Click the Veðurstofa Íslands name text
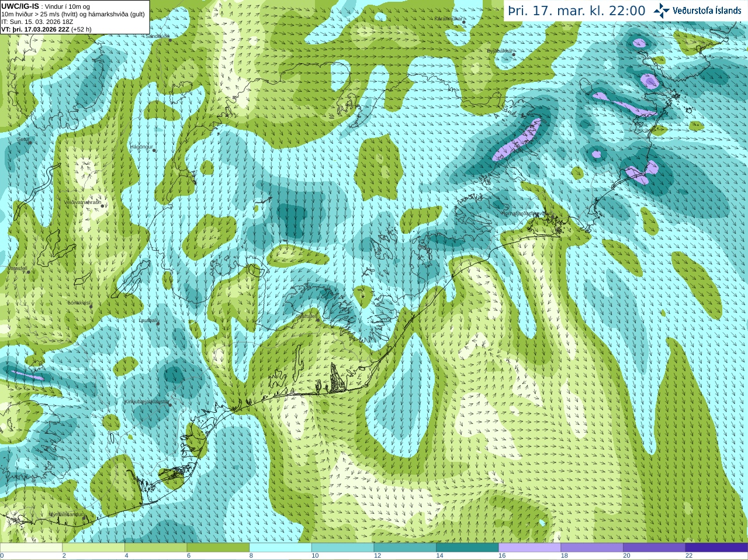The height and width of the screenshot is (560, 748). point(707,11)
